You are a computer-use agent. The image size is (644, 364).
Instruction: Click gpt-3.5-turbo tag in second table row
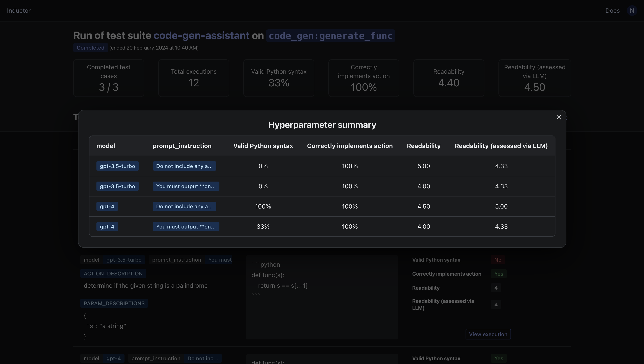117,186
